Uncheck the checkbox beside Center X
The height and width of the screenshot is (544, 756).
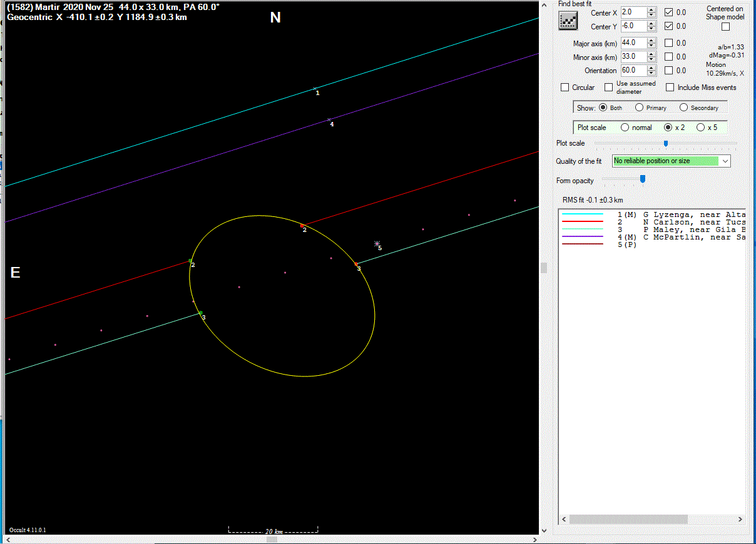[668, 13]
